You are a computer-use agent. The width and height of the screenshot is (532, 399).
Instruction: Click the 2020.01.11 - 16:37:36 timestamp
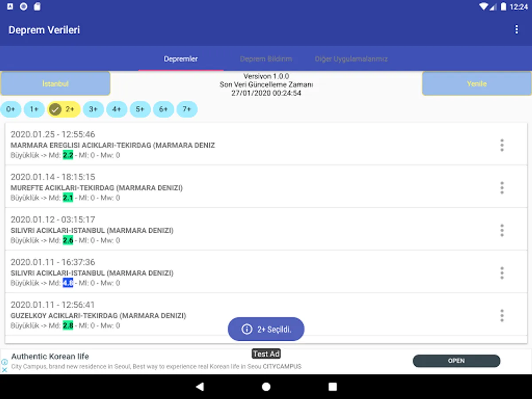(x=53, y=262)
